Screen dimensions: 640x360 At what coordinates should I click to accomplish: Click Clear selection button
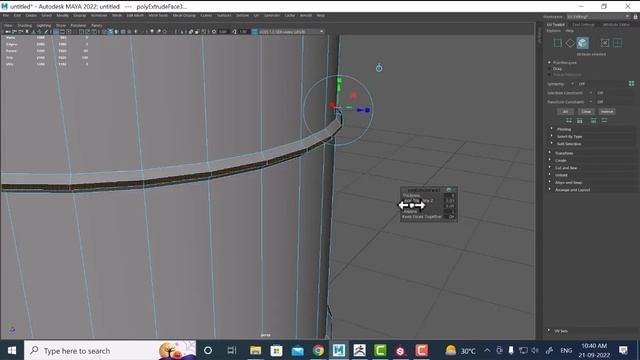point(586,111)
